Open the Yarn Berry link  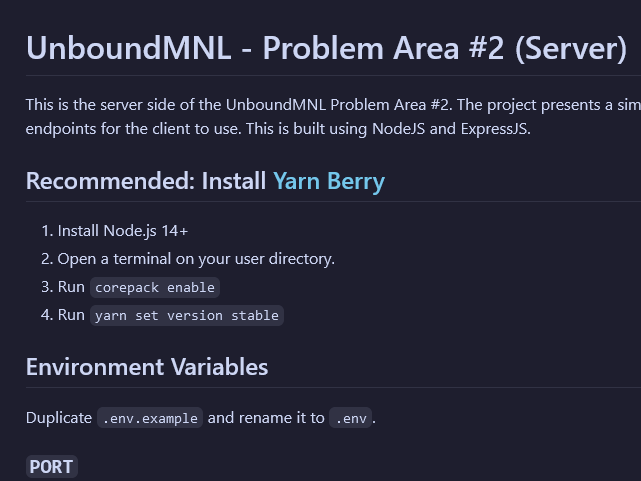(328, 181)
